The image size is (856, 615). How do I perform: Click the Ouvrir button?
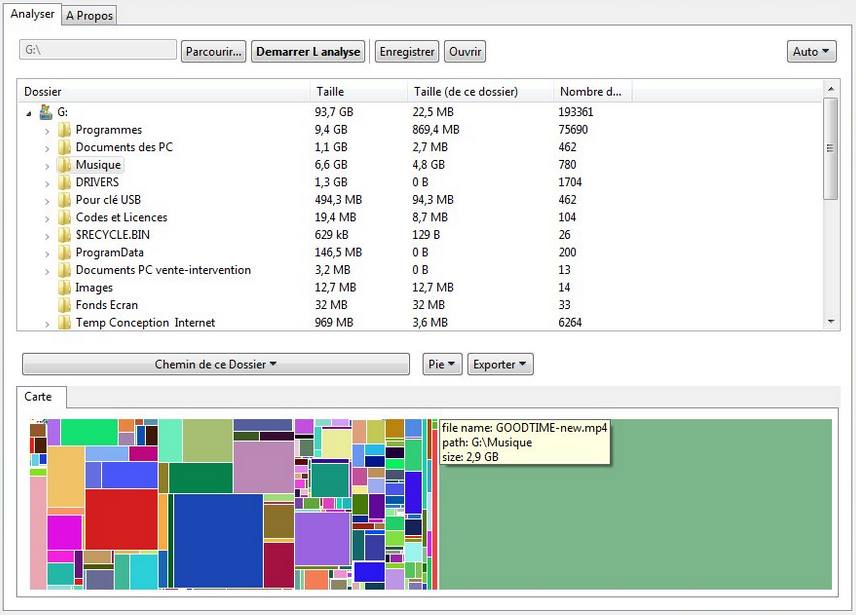[465, 51]
